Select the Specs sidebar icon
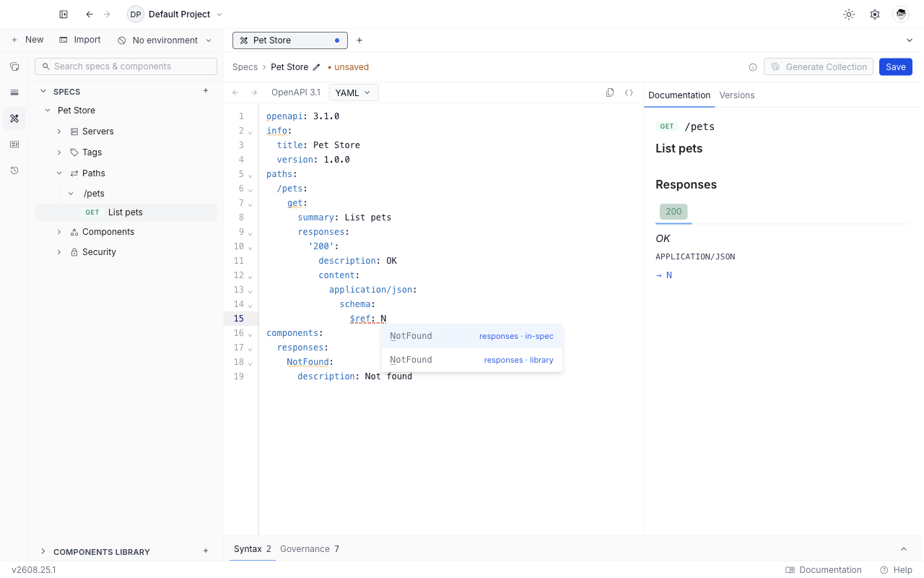The width and height of the screenshot is (924, 578). pyautogui.click(x=14, y=118)
